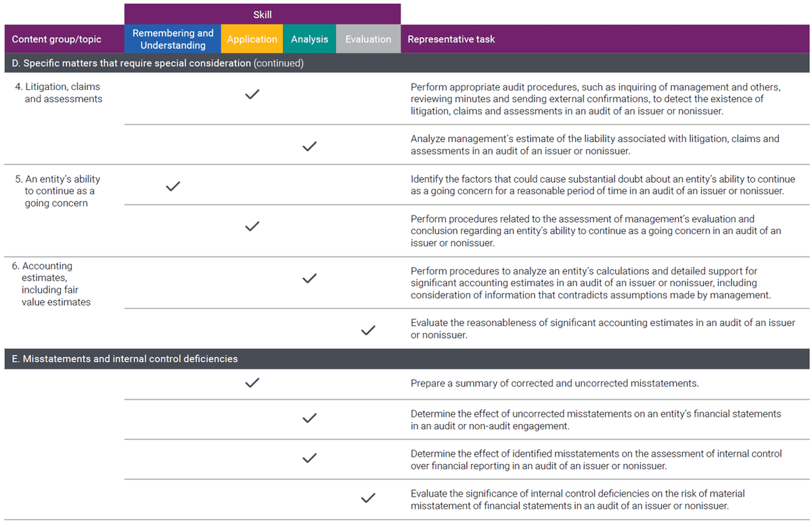812x523 pixels.
Task: Click the Analysis checkmark for accounting estimates calculations
Action: coord(309,278)
